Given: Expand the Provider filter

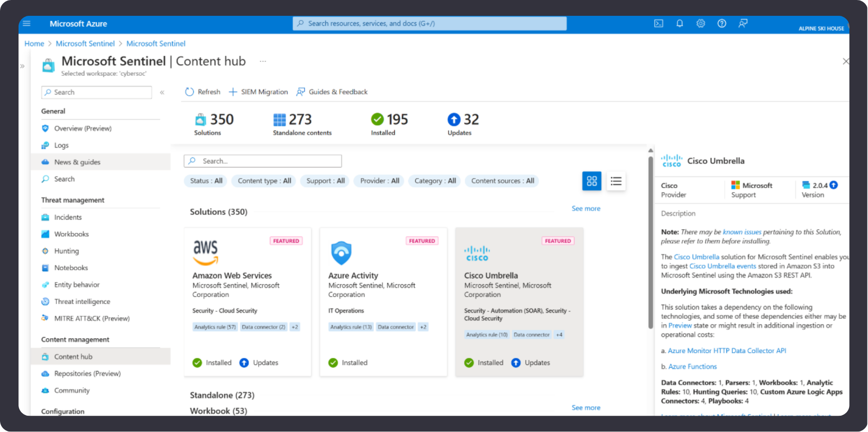Looking at the screenshot, I should coord(379,181).
